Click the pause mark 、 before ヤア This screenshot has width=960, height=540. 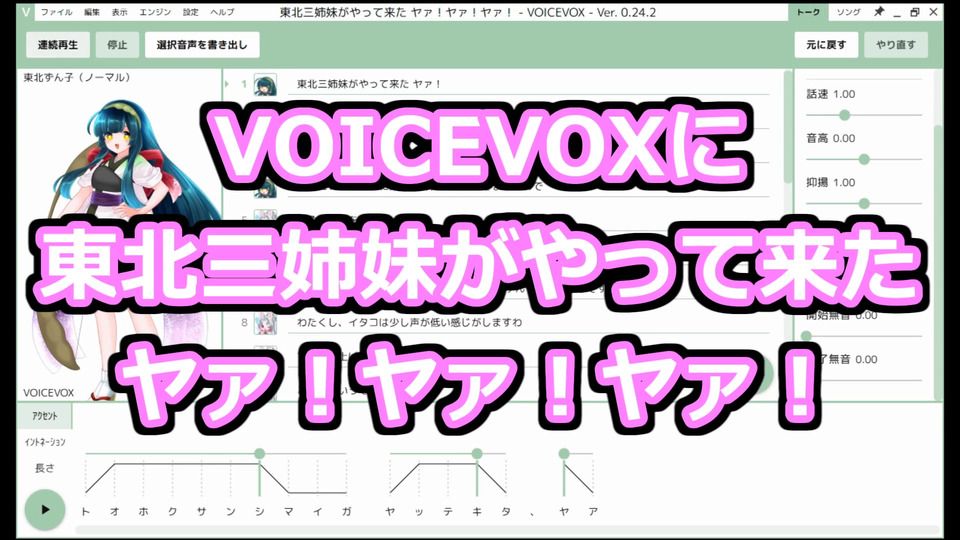(x=532, y=513)
